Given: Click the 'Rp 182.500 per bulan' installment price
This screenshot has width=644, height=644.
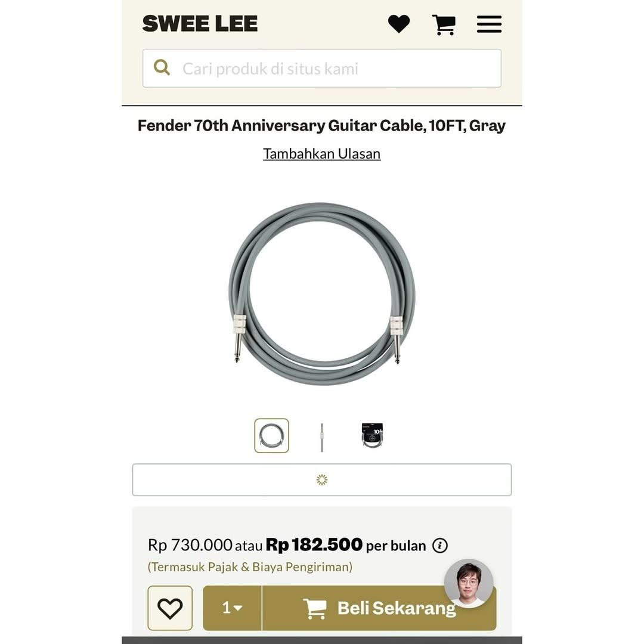Looking at the screenshot, I should pos(345,545).
